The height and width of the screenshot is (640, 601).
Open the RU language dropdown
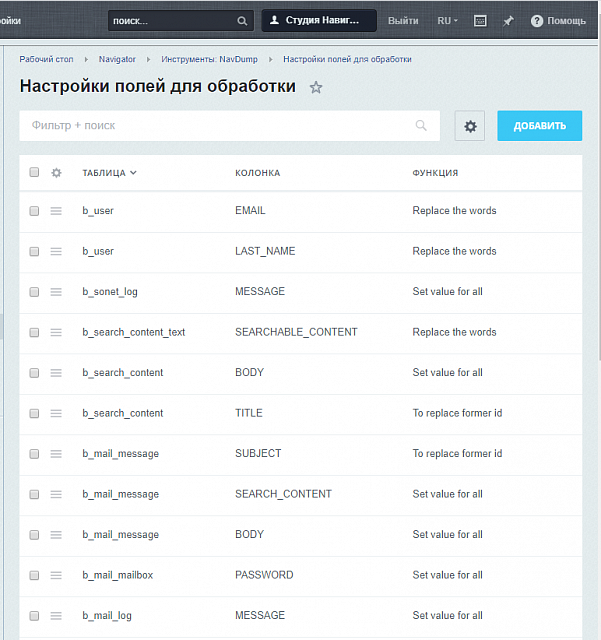coord(447,21)
